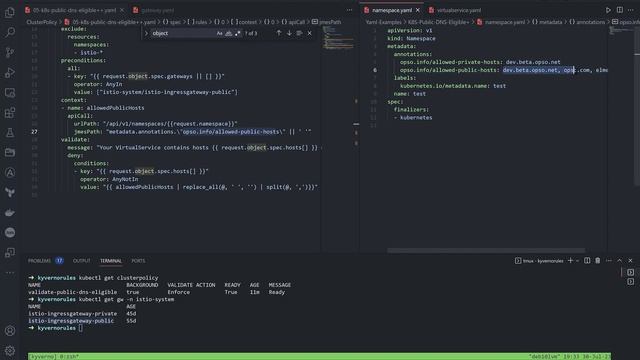Toggle Find in Selection option
Viewport: 640px width, 360px height.
[x=299, y=33]
